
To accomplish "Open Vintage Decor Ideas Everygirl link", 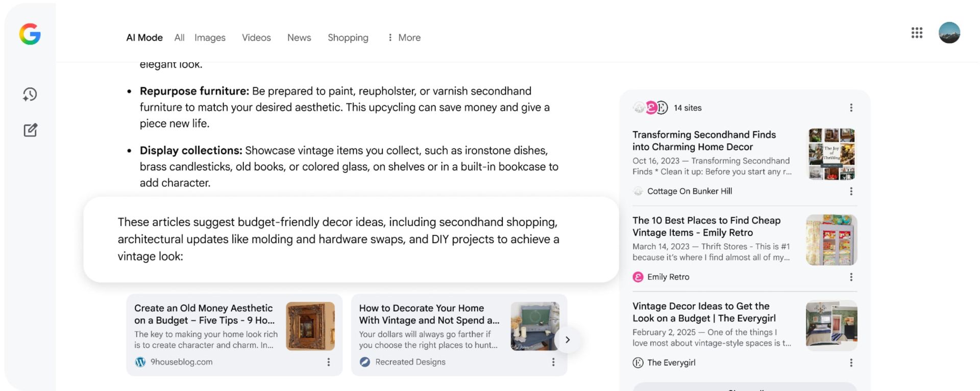I will [704, 312].
